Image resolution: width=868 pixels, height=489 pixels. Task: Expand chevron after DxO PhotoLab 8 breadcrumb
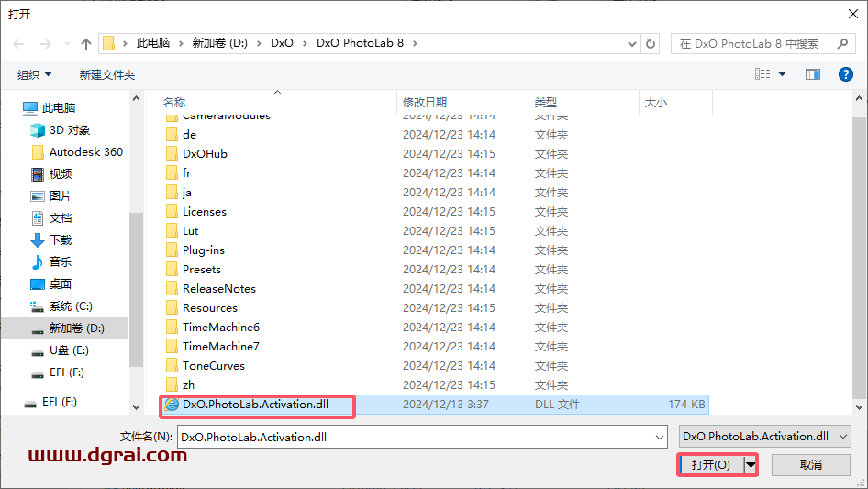click(415, 43)
